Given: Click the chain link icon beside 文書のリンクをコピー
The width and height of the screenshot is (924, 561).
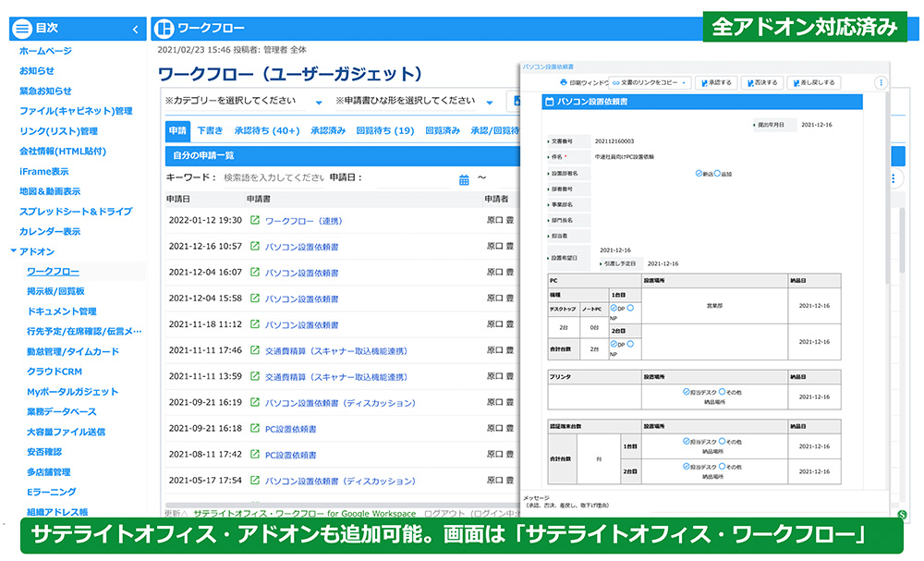Looking at the screenshot, I should point(615,83).
